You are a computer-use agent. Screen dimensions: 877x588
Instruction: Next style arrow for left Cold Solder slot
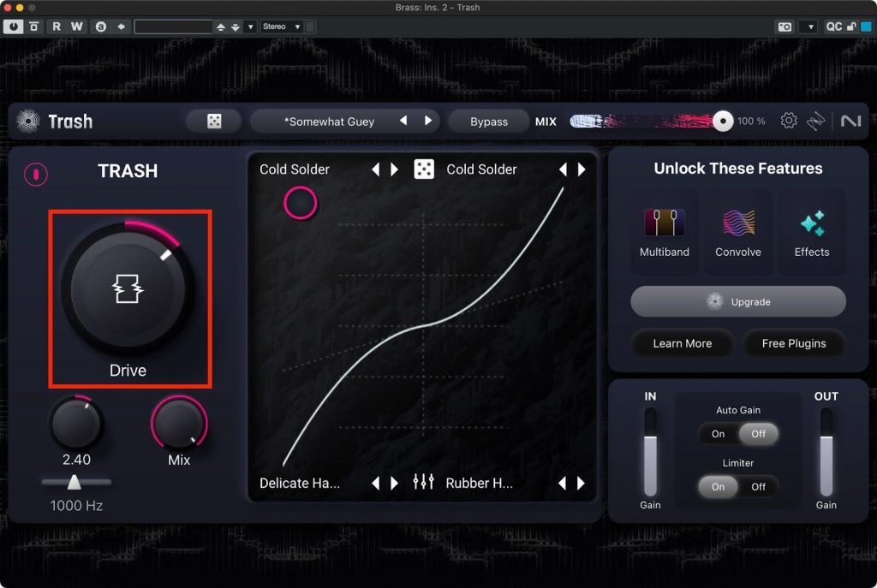[394, 169]
